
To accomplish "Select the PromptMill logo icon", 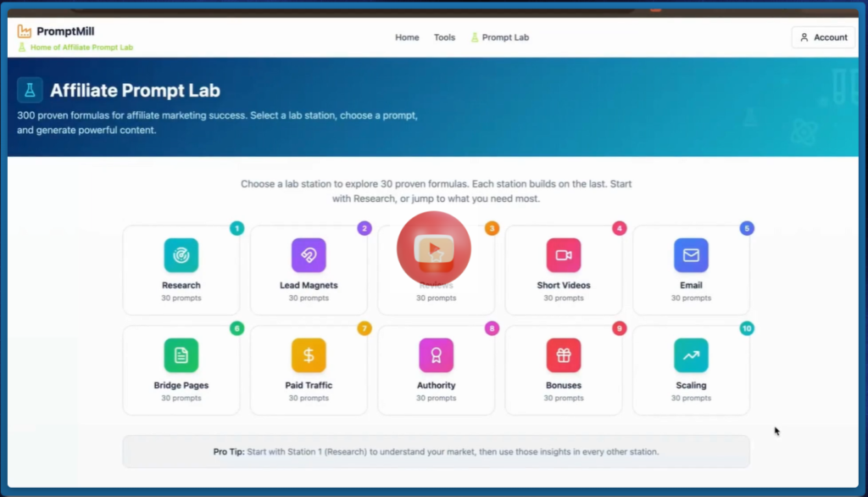I will click(22, 31).
